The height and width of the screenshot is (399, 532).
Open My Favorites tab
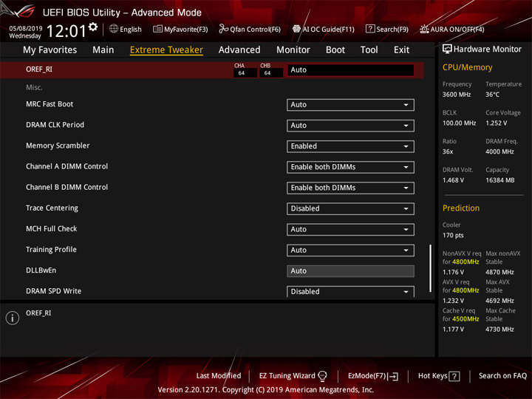(50, 50)
